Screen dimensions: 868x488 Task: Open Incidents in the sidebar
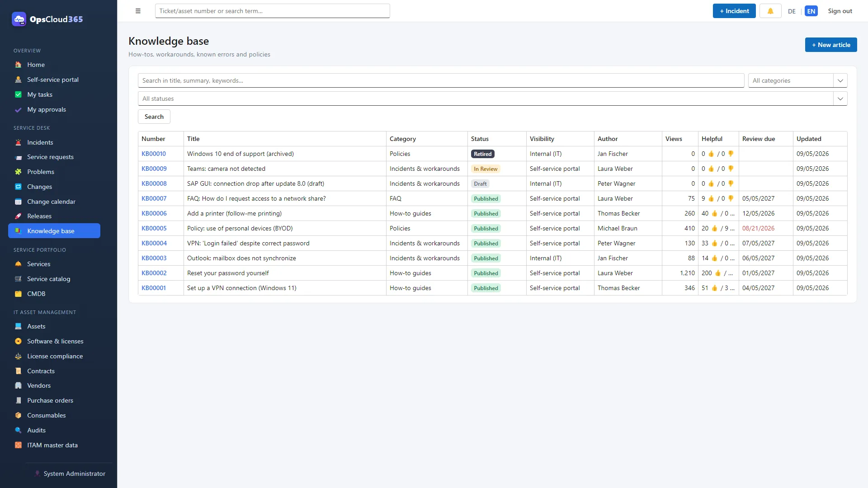(54, 142)
